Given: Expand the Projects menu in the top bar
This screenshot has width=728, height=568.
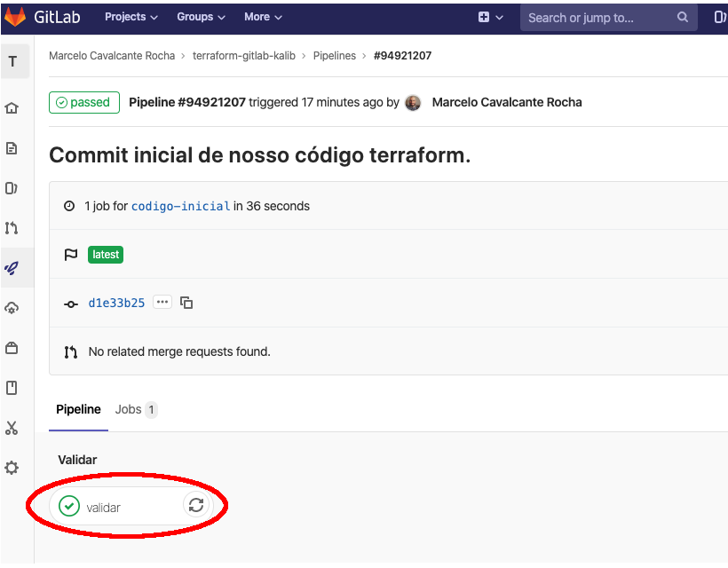Looking at the screenshot, I should tap(130, 16).
